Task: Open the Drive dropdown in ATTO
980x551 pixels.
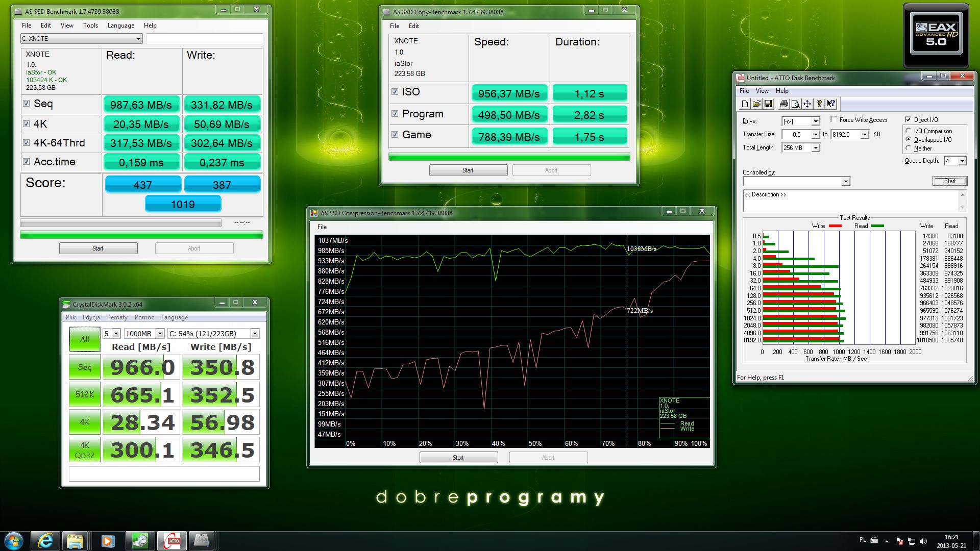Action: pos(801,121)
